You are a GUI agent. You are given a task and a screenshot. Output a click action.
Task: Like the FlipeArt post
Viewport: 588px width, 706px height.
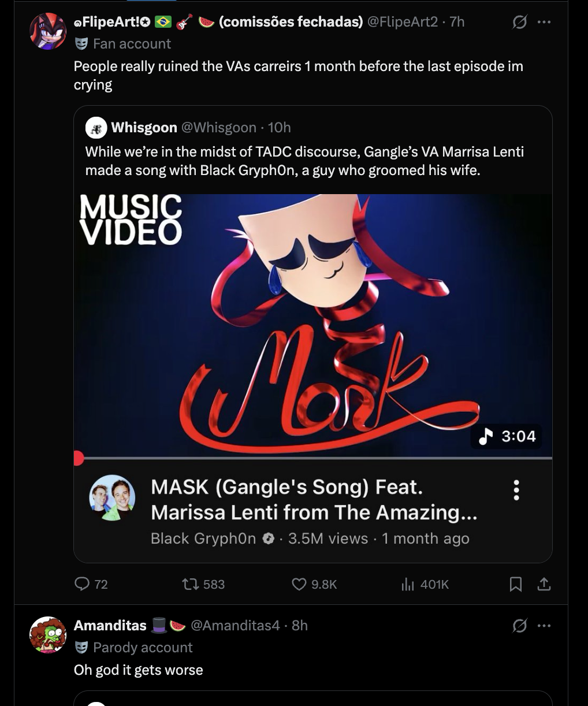(299, 584)
